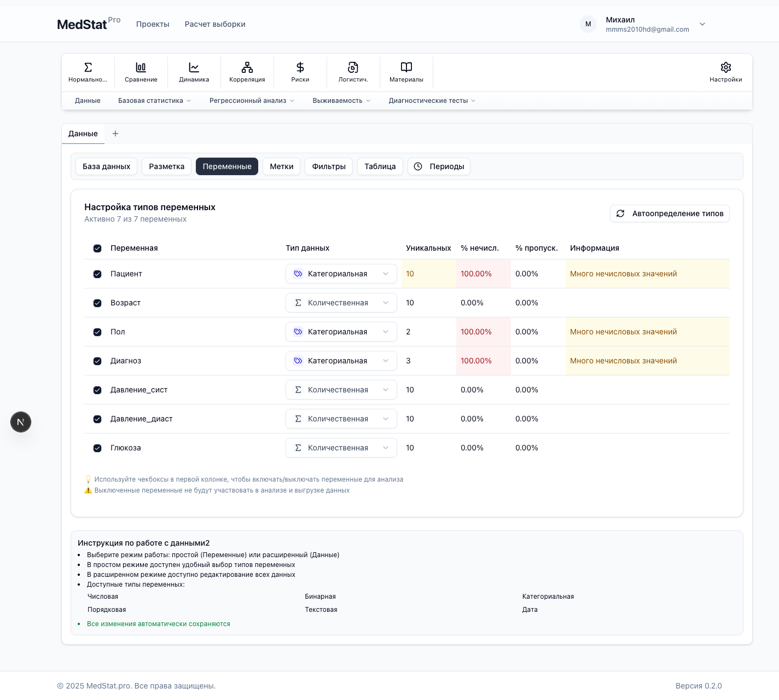Open the data type dropdown for Возраст

pyautogui.click(x=341, y=303)
